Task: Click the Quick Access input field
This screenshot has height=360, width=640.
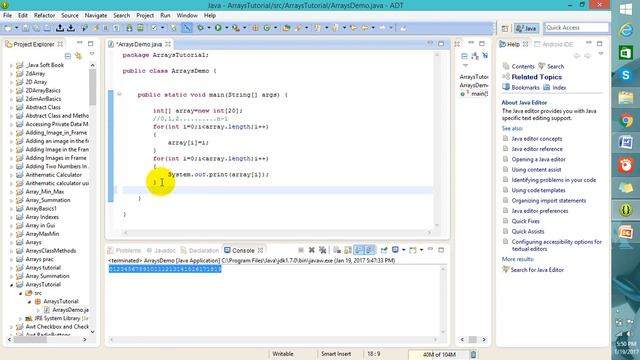Action: (x=576, y=28)
